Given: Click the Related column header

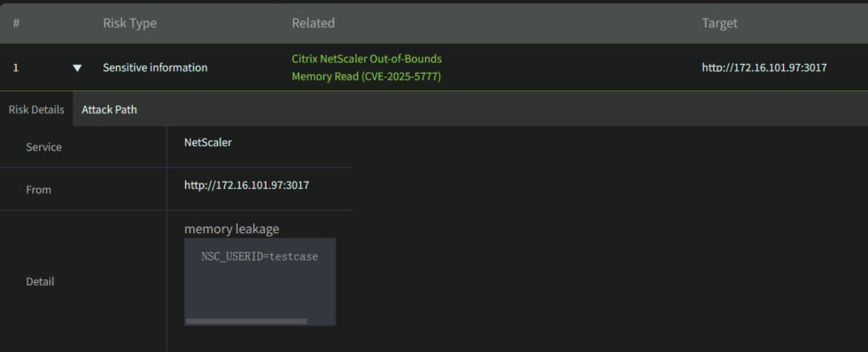Looking at the screenshot, I should click(314, 23).
